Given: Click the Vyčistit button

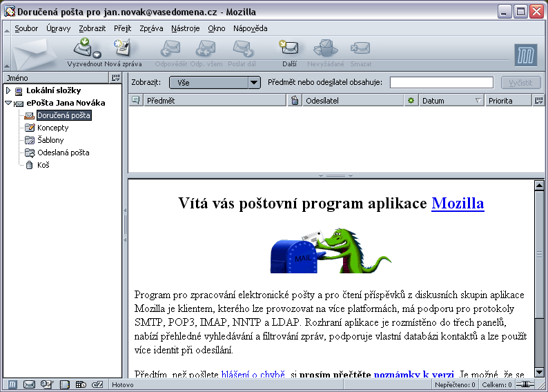Looking at the screenshot, I should point(521,82).
